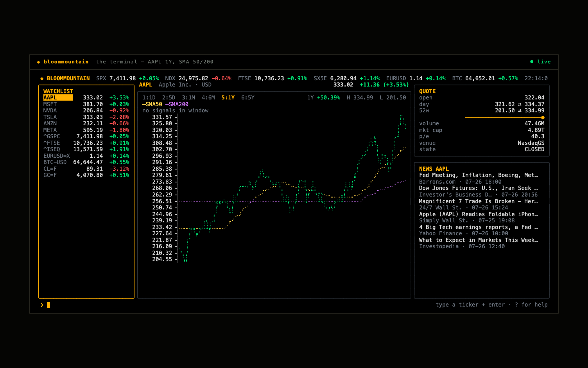This screenshot has width=588, height=368.
Task: Open Apple Readies Foldable iPhone headline
Action: 479,214
